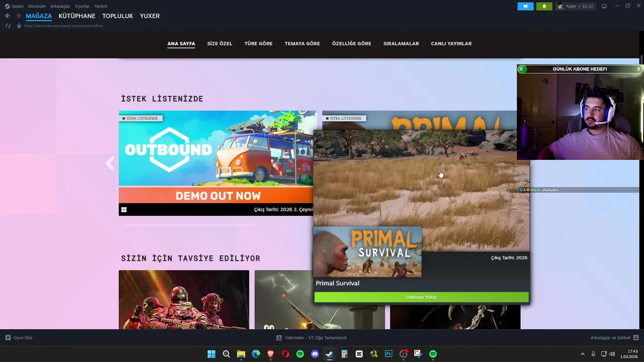Click the carousel previous arrow on wishlist
This screenshot has width=644, height=362.
click(x=110, y=163)
